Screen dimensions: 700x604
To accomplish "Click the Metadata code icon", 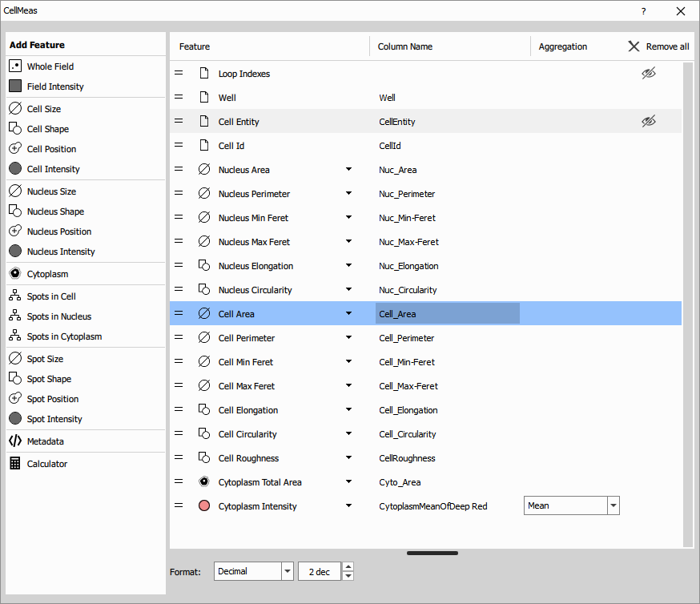I will point(15,441).
